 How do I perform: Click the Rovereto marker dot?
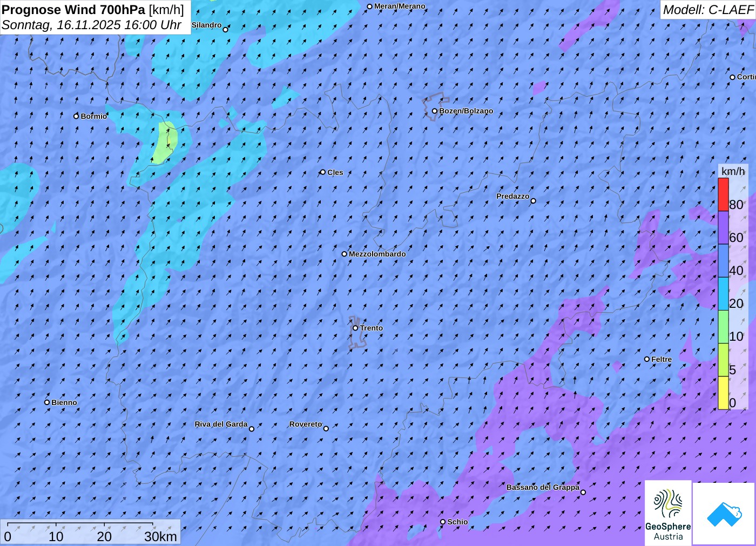click(326, 429)
